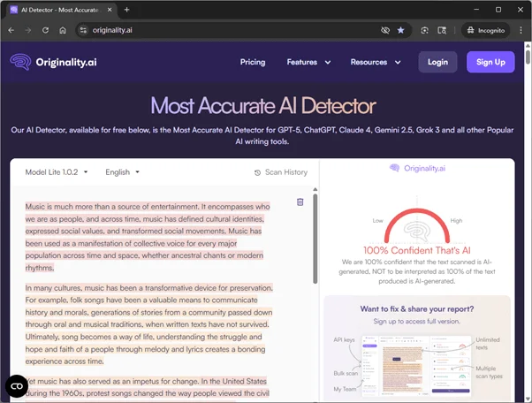Open the English language dropdown
This screenshot has width=532, height=403.
click(x=122, y=172)
